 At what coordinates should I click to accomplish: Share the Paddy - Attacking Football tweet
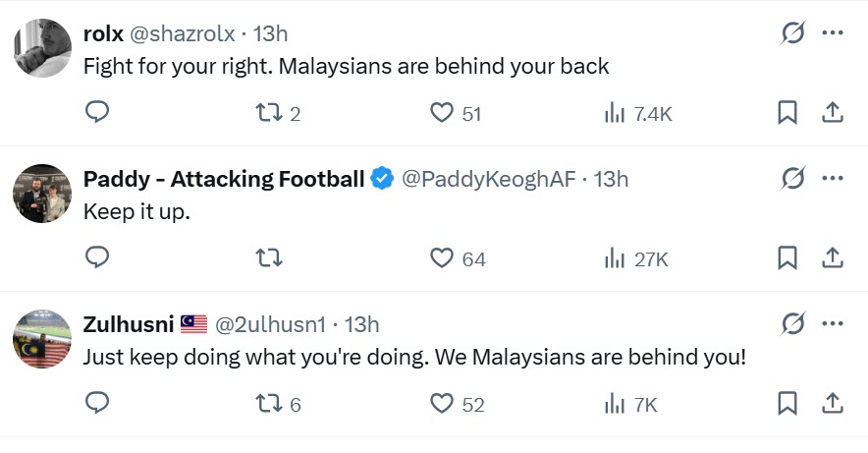(x=832, y=258)
